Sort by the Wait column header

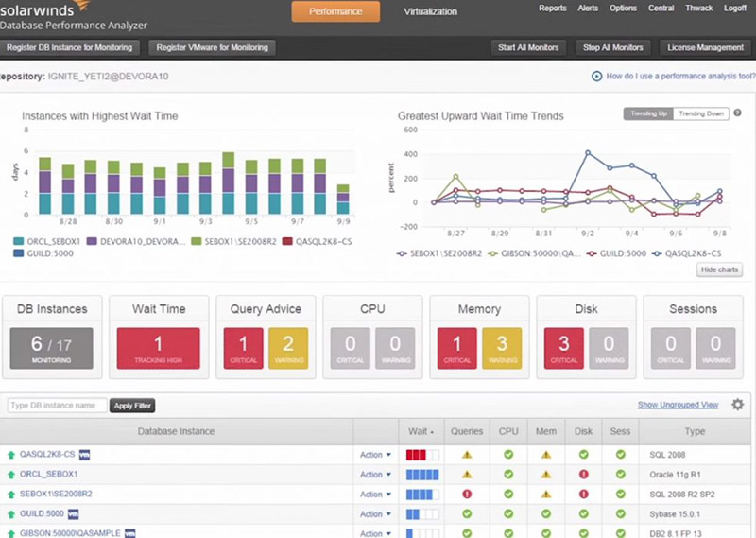pos(421,431)
